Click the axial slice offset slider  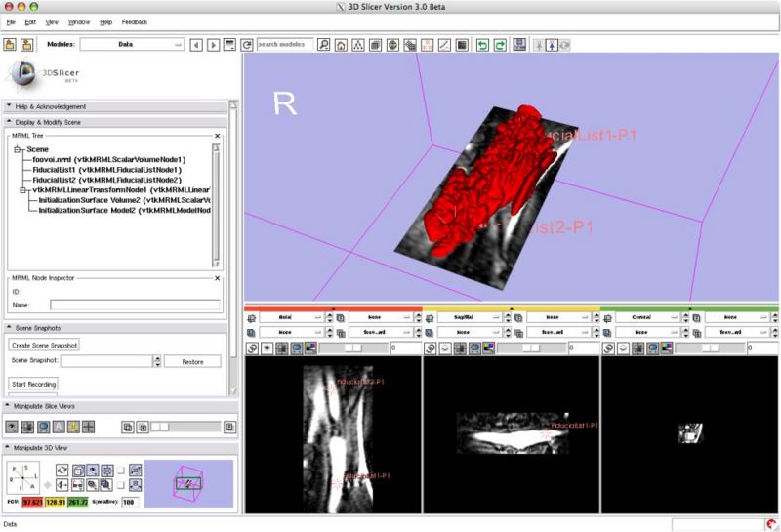pyautogui.click(x=353, y=348)
